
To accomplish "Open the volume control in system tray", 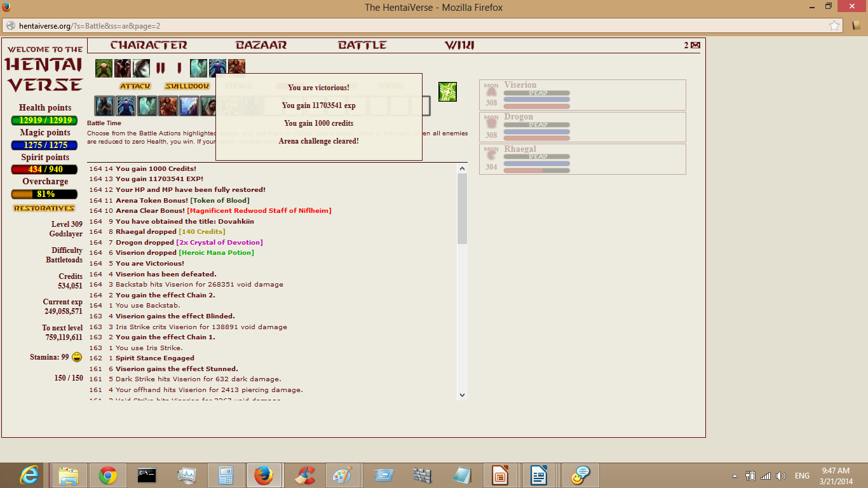I will pyautogui.click(x=781, y=476).
